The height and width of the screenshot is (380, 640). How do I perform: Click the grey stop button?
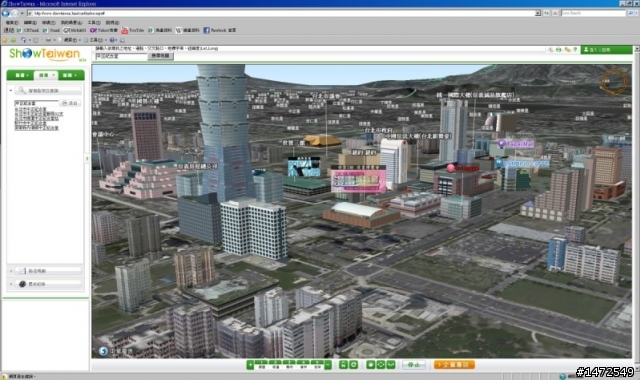pos(414,364)
